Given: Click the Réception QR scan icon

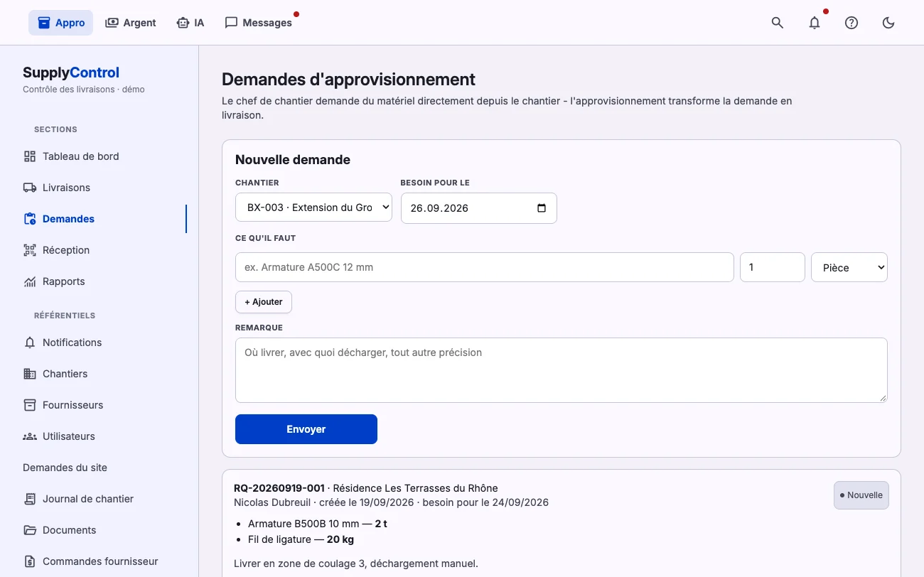Looking at the screenshot, I should point(30,250).
